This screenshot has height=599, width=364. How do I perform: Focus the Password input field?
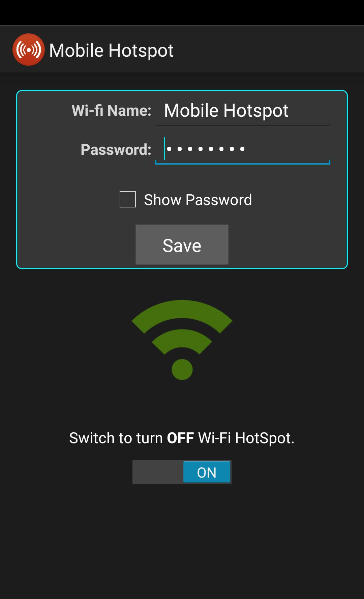242,149
